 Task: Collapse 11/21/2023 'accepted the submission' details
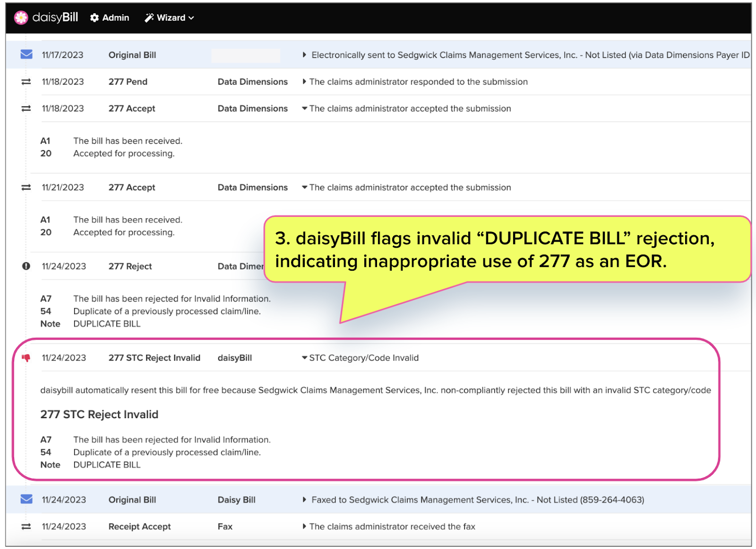304,188
